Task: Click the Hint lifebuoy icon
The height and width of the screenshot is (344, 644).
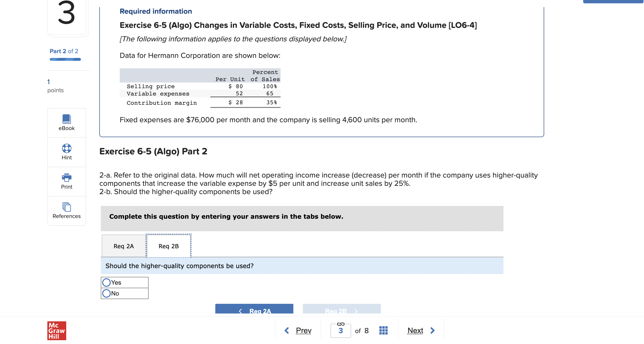Action: pyautogui.click(x=66, y=148)
